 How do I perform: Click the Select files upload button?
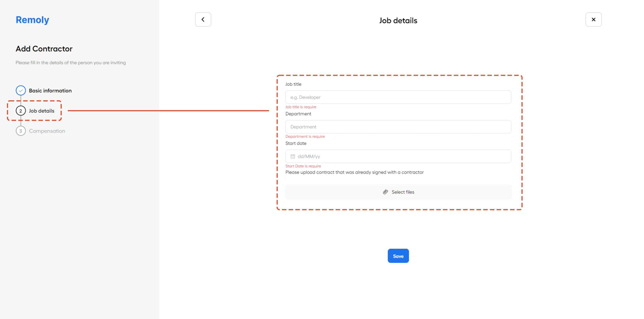[x=398, y=192]
